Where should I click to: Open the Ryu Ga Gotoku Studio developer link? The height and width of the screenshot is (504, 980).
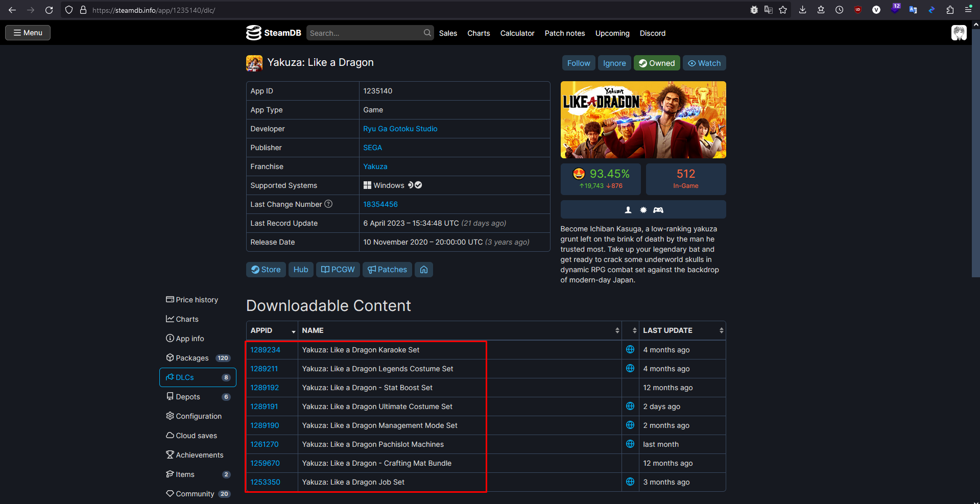[400, 129]
